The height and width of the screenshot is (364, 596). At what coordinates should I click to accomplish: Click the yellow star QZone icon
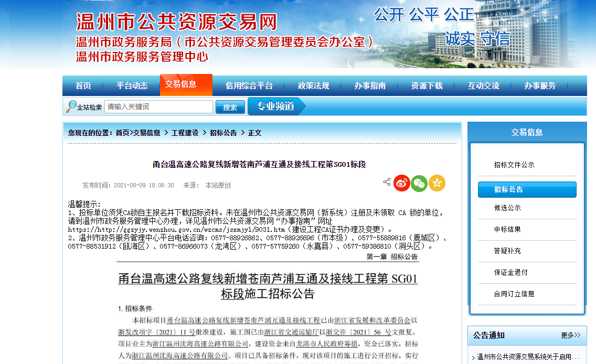437,183
